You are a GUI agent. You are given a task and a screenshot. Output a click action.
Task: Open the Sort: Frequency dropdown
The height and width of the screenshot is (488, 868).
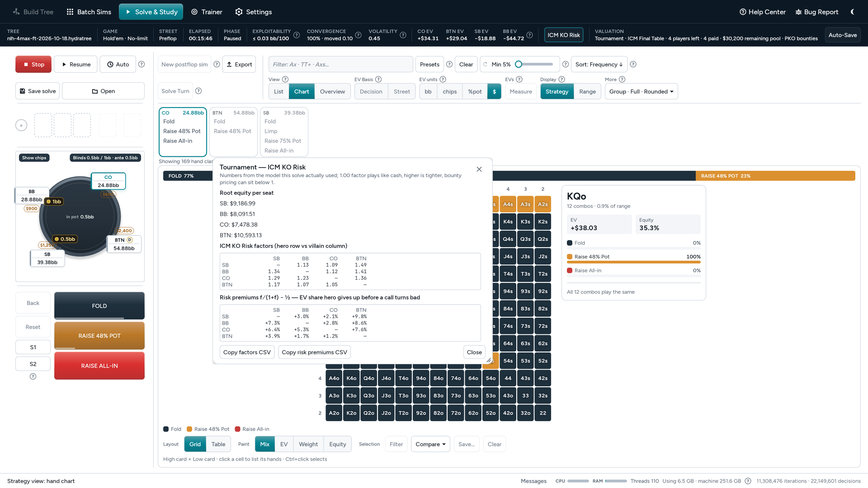click(x=599, y=64)
